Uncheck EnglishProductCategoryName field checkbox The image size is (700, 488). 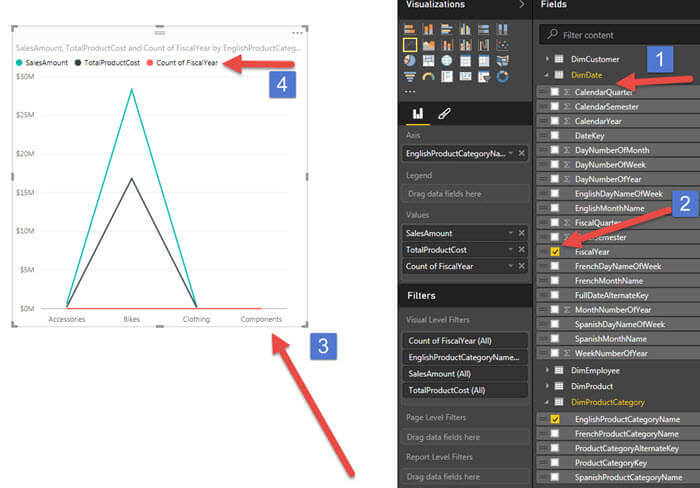pyautogui.click(x=555, y=419)
